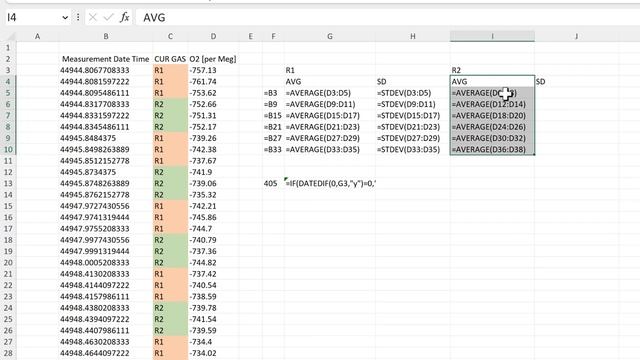Click the Insert Function fx icon
This screenshot has width=640, height=360.
pos(124,17)
